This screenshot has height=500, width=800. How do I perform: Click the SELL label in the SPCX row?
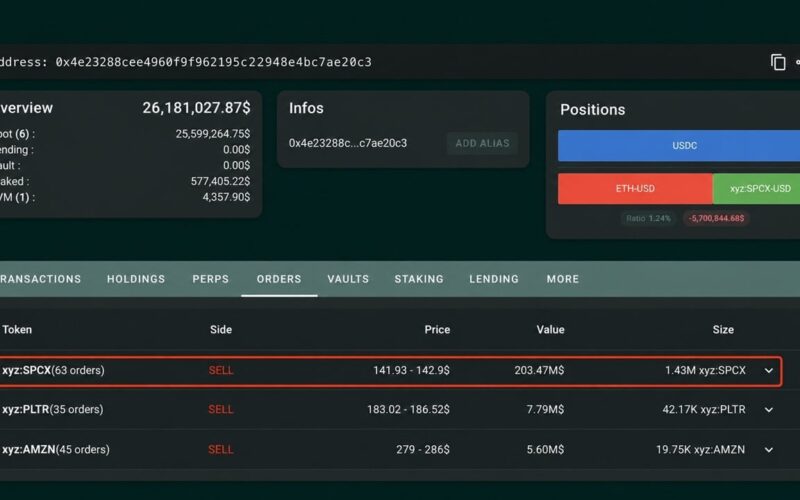pos(221,370)
